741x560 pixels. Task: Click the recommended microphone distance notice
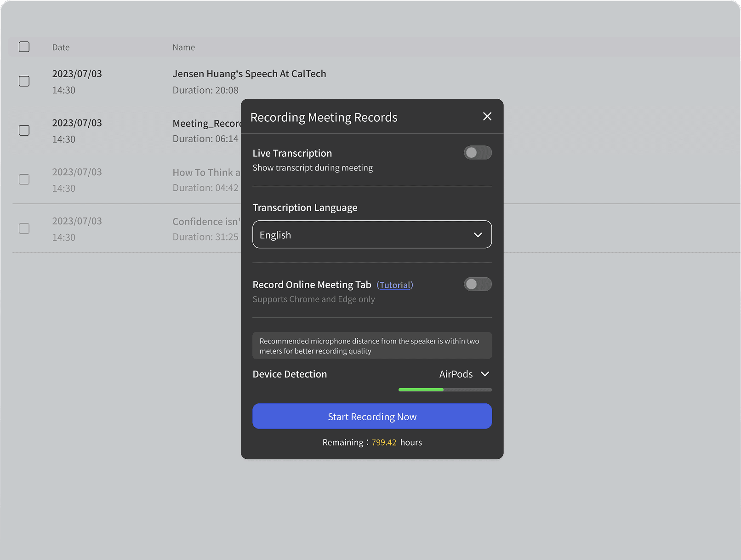(x=371, y=346)
